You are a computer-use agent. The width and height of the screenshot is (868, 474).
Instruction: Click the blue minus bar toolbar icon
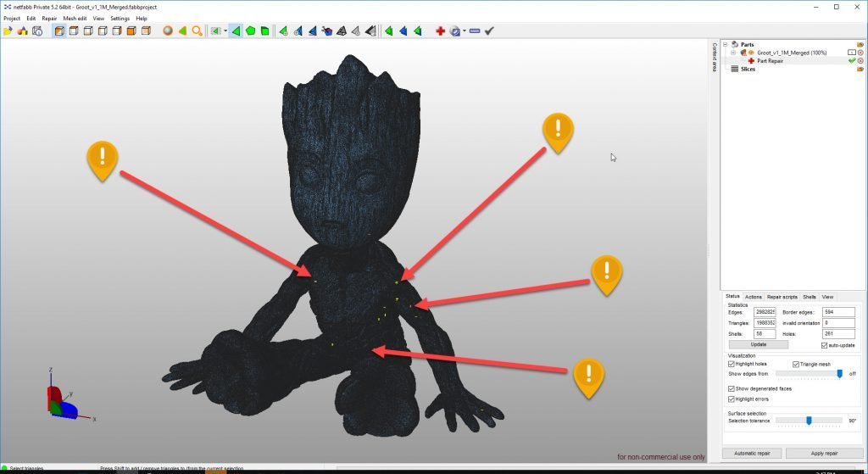(x=474, y=31)
